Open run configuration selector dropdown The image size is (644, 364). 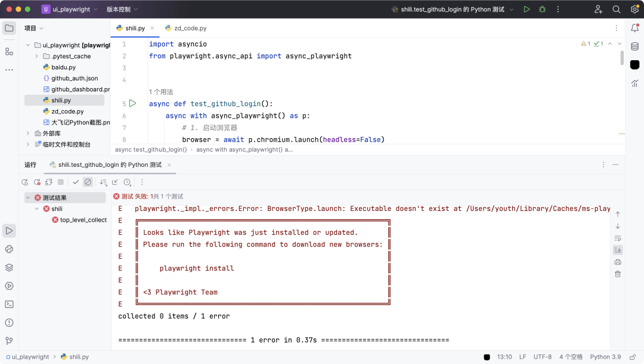[453, 9]
